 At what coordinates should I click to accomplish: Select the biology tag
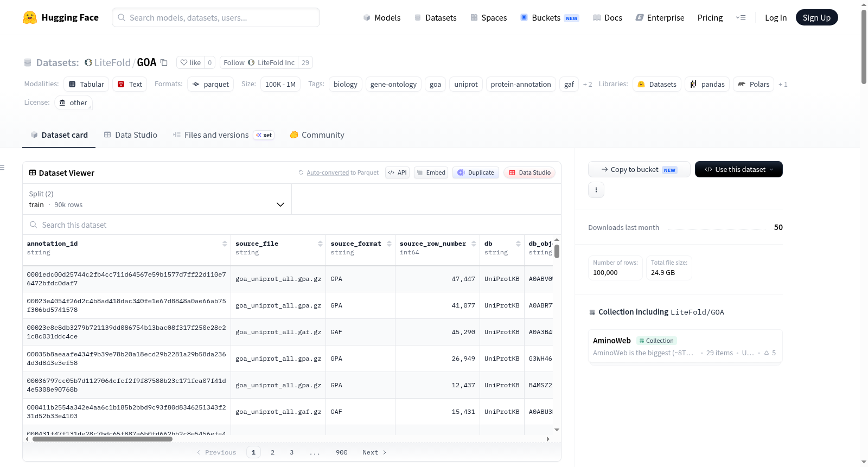346,84
